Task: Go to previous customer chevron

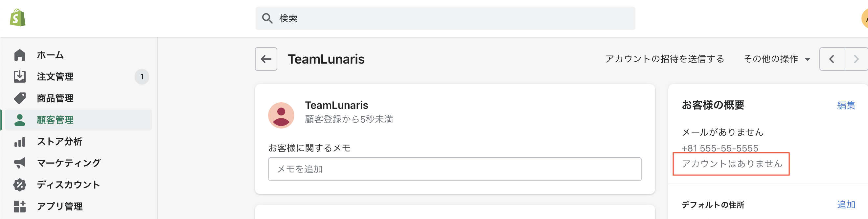Action: 832,59
